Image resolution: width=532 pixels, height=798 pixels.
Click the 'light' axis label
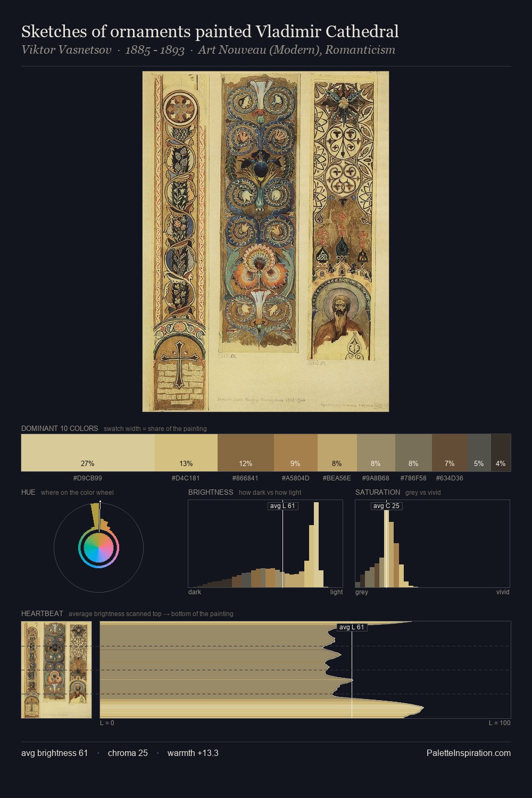336,592
